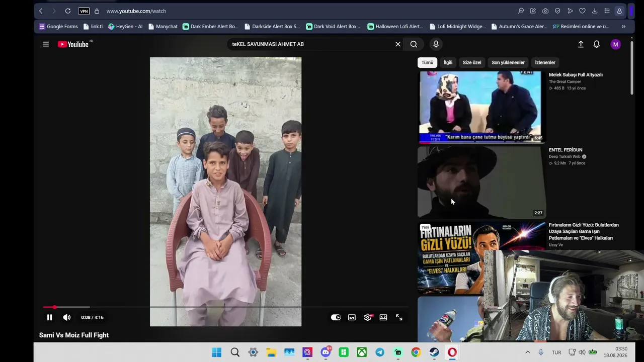This screenshot has height=362, width=644.
Task: Switch to theater mode
Action: point(383,317)
